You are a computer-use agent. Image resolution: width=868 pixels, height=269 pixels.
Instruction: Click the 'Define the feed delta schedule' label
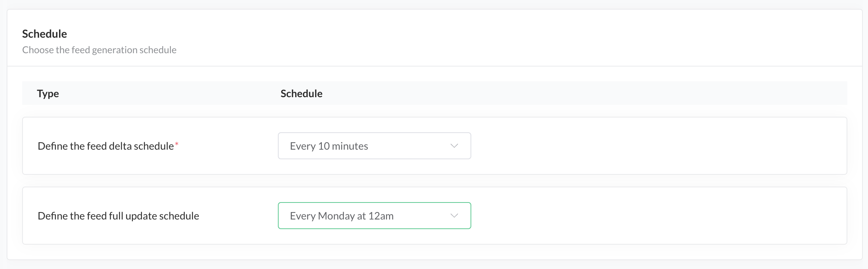coord(106,146)
